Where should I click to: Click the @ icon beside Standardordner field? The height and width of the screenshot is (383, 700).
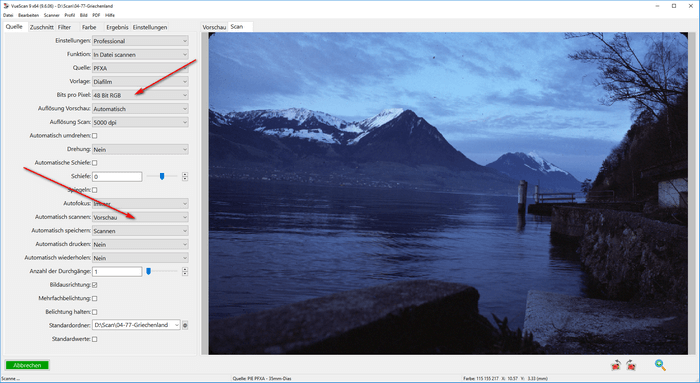pos(185,325)
